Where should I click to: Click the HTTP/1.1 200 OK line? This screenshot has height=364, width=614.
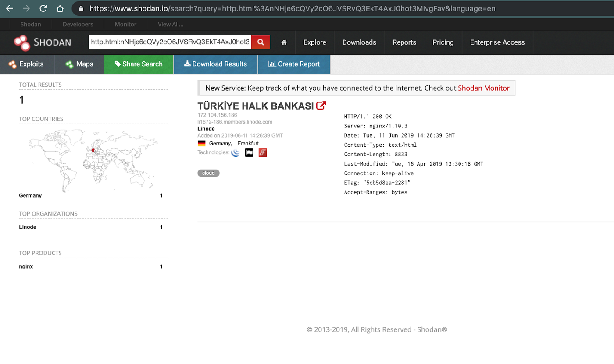(368, 117)
